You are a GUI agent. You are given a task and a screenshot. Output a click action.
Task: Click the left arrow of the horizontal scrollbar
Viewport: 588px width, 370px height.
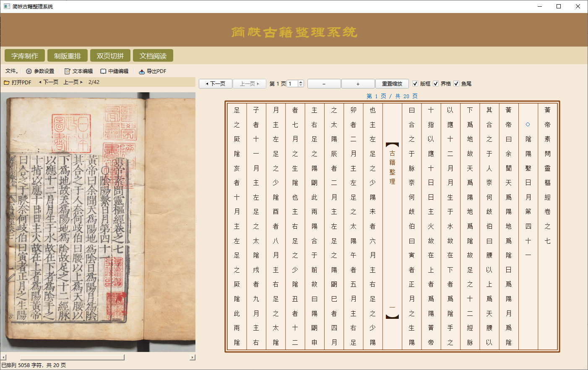pyautogui.click(x=3, y=357)
